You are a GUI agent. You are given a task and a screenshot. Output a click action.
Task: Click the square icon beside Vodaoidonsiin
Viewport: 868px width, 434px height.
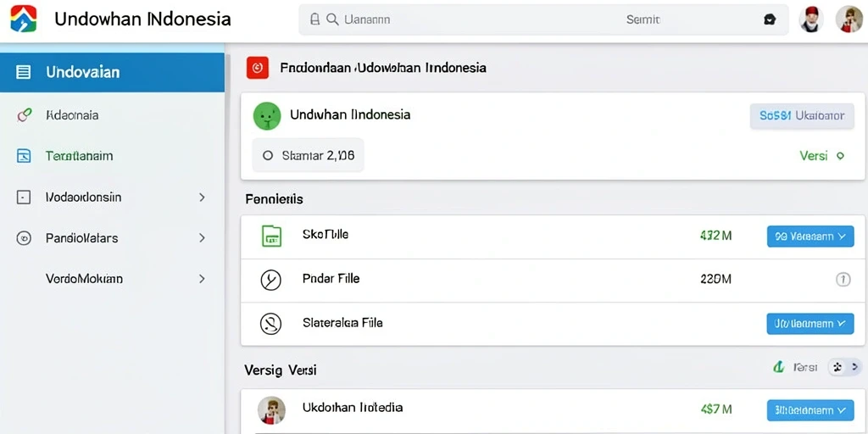(23, 197)
